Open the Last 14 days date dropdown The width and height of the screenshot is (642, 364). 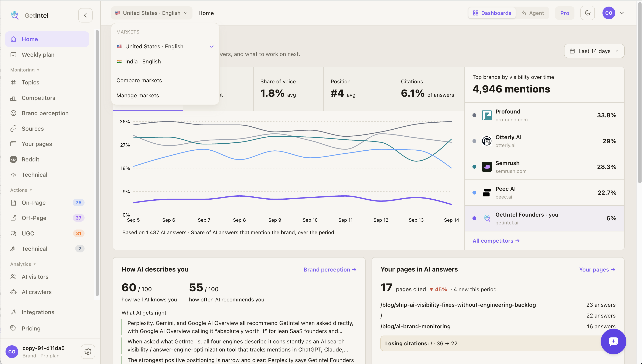(594, 51)
